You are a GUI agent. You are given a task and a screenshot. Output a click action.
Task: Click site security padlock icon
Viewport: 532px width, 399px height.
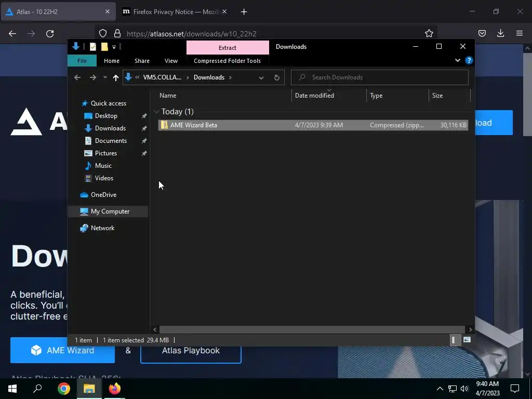pos(117,34)
